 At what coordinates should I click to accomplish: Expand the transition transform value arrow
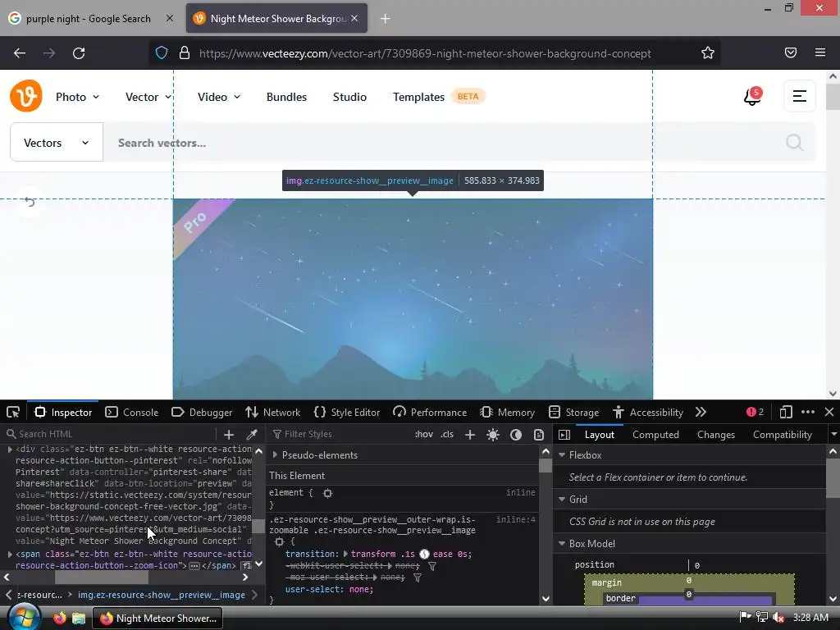tap(345, 554)
